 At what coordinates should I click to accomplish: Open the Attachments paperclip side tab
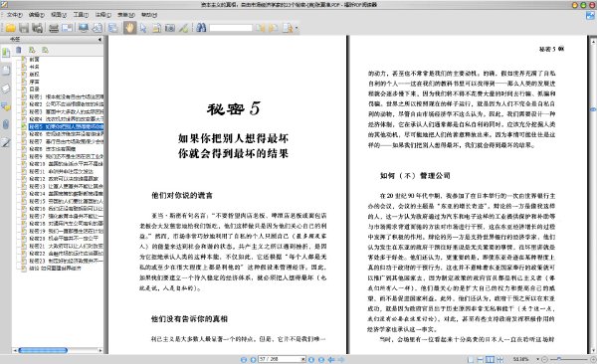pos(6,124)
